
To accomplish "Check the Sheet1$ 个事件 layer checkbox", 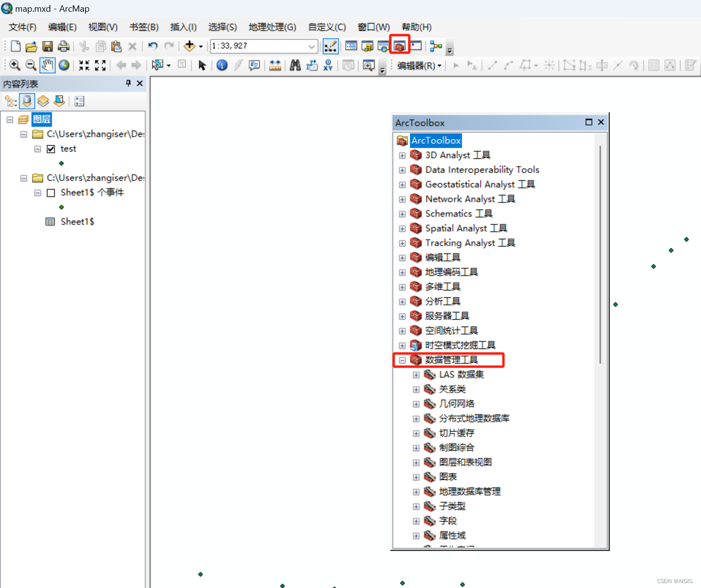I will (x=51, y=193).
